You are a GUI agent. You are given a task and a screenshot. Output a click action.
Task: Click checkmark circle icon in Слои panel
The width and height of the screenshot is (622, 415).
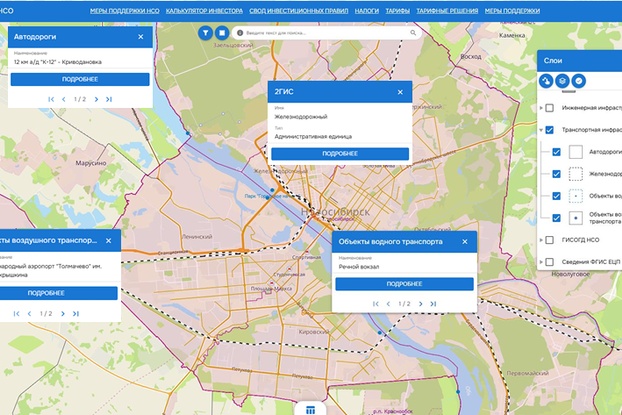coord(579,81)
